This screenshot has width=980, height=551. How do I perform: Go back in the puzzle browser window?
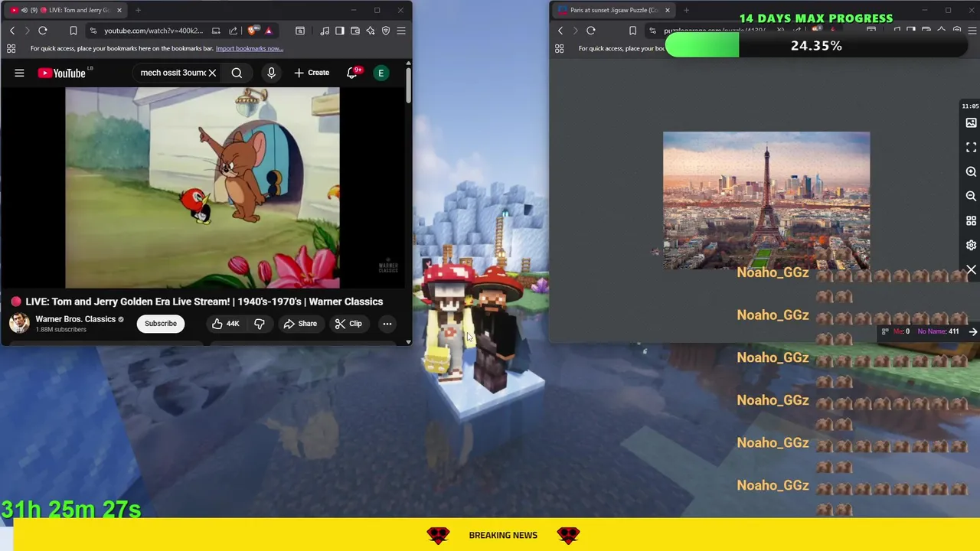560,31
